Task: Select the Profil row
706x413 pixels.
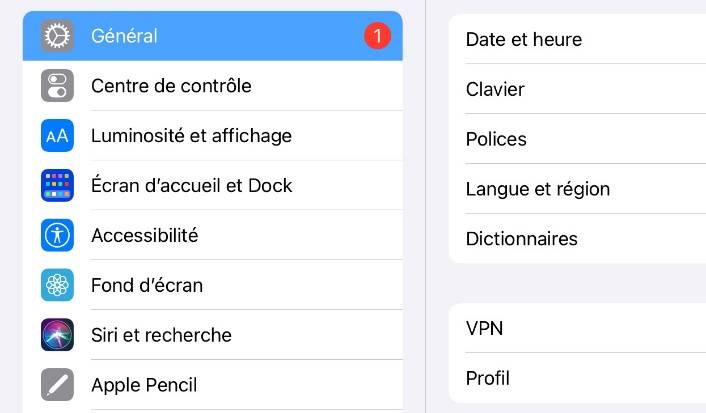Action: coord(578,378)
